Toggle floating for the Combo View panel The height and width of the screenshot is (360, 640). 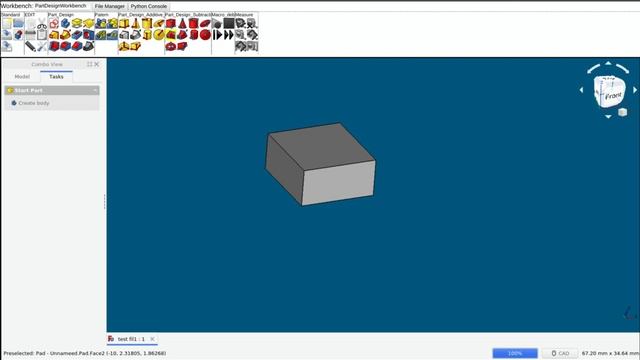click(89, 64)
